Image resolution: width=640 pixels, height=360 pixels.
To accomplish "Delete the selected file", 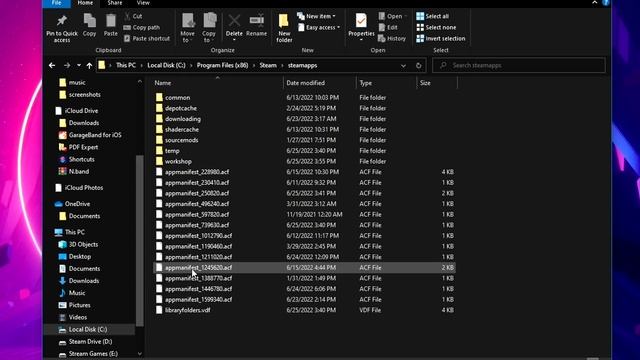I will pos(234,27).
